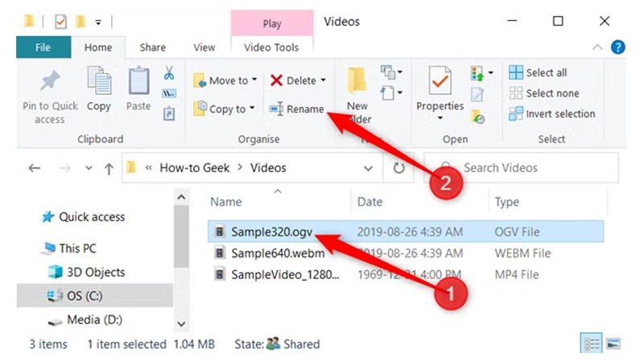The width and height of the screenshot is (644, 362).
Task: Open the Move to menu
Action: (225, 80)
